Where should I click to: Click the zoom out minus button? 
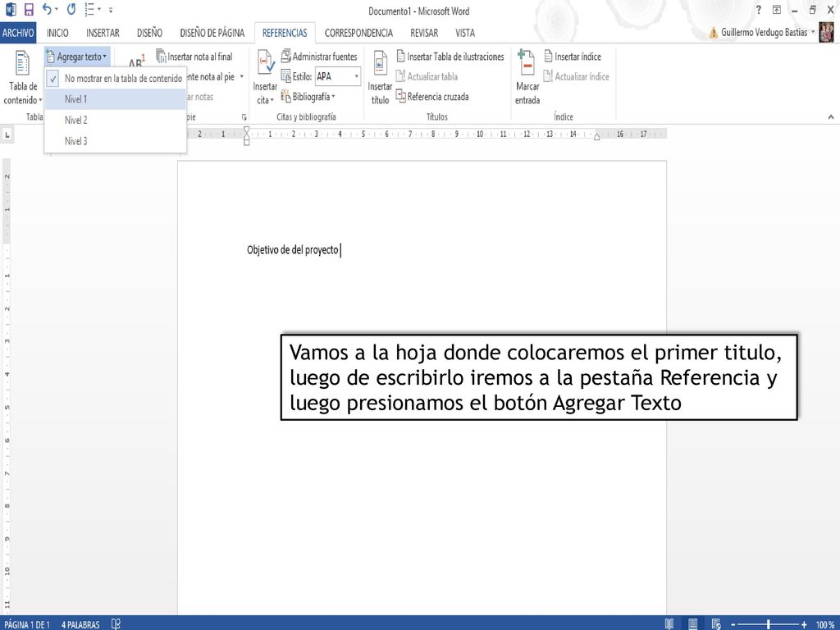733,624
